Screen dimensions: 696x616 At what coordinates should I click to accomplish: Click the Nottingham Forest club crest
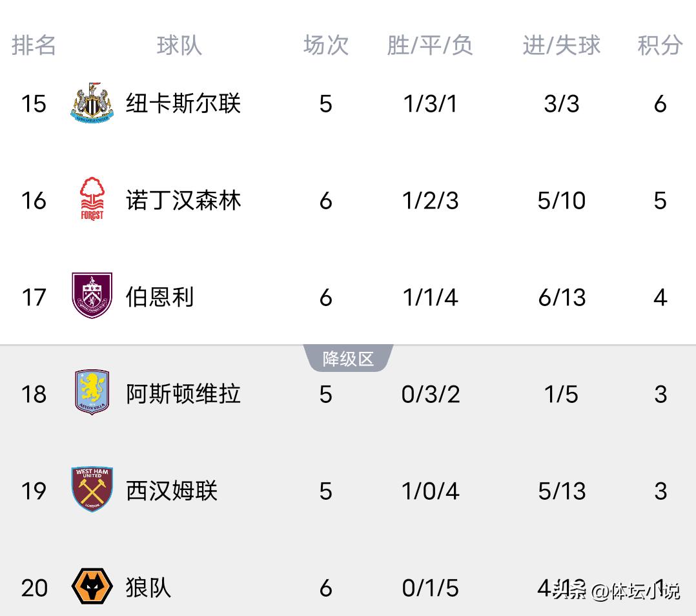click(x=92, y=200)
